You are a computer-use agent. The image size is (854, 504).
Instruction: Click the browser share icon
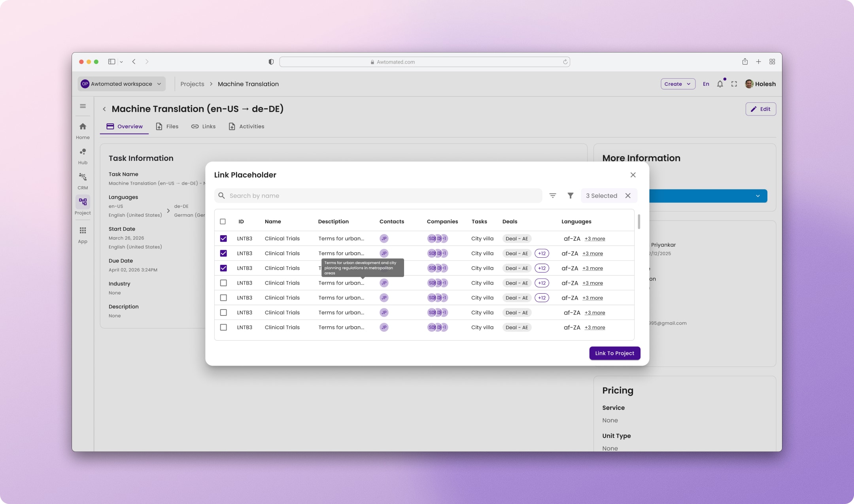[745, 62]
